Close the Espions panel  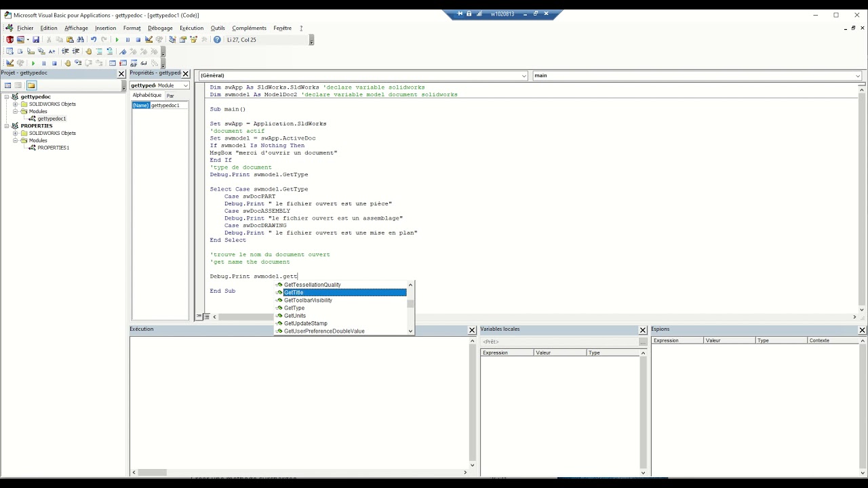pos(862,330)
